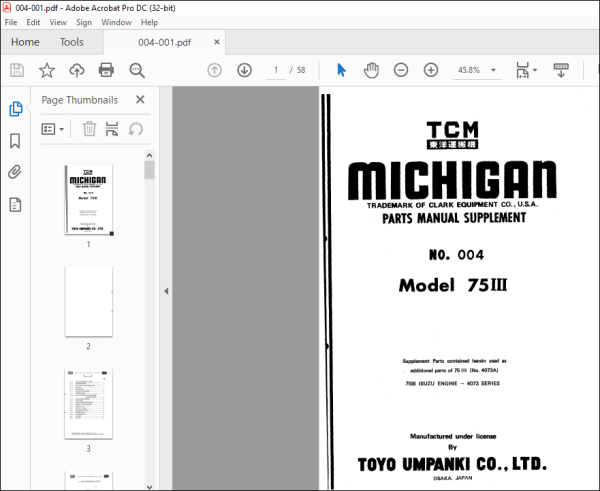Zoom out with the minus button
The height and width of the screenshot is (491, 600).
401,70
